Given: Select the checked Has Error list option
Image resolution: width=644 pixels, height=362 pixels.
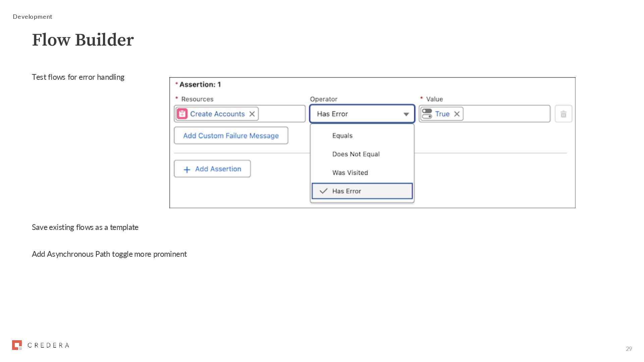Looking at the screenshot, I should pyautogui.click(x=362, y=191).
